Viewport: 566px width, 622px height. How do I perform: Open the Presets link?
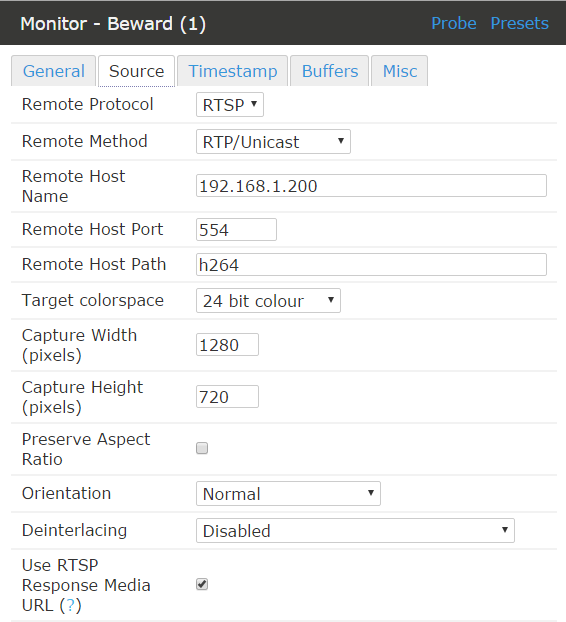[520, 23]
